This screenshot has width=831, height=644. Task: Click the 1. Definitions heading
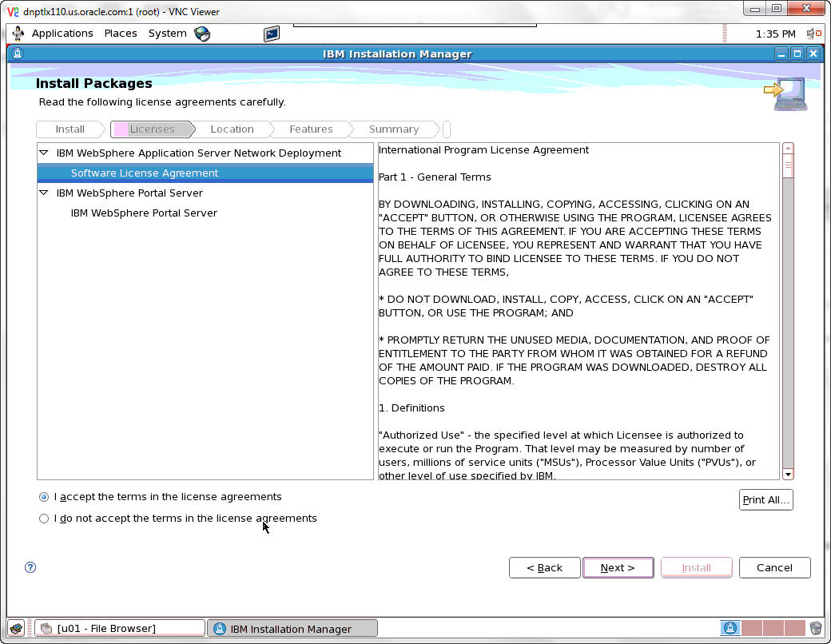[412, 408]
